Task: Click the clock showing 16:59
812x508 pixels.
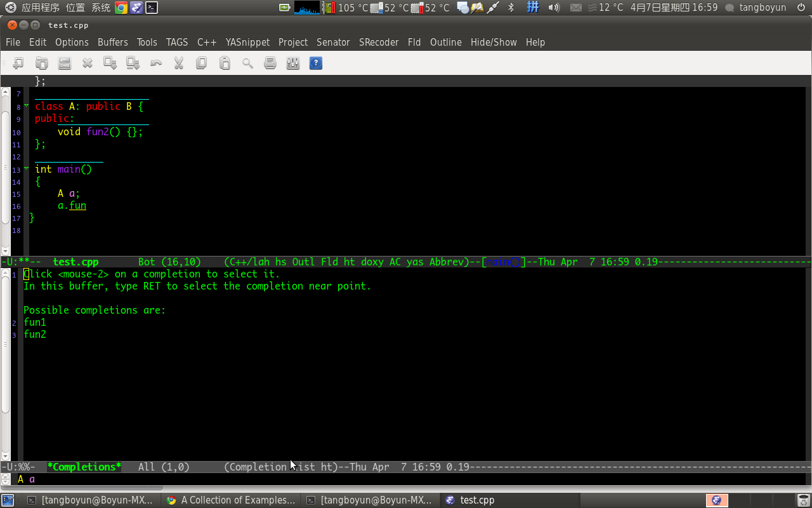Action: pyautogui.click(x=674, y=8)
